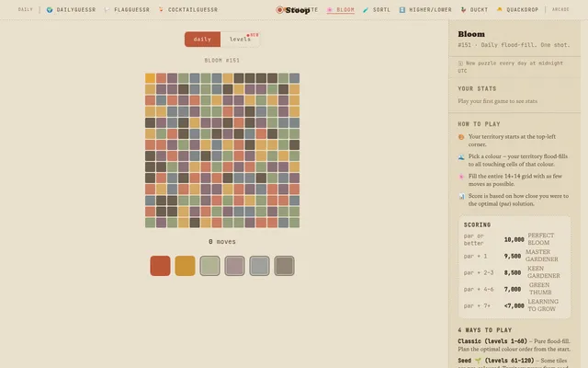
Task: Click the icon beside Duckt
Action: pos(463,10)
